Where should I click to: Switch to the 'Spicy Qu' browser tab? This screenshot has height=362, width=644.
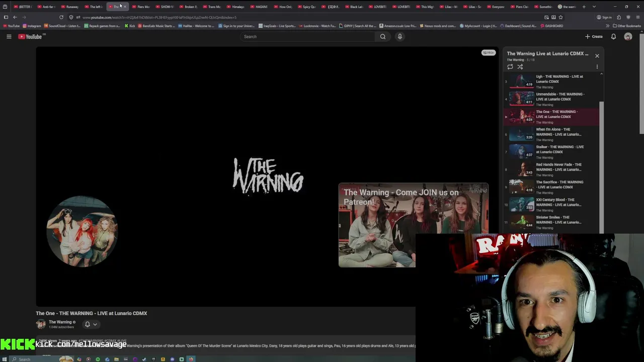coord(307,7)
